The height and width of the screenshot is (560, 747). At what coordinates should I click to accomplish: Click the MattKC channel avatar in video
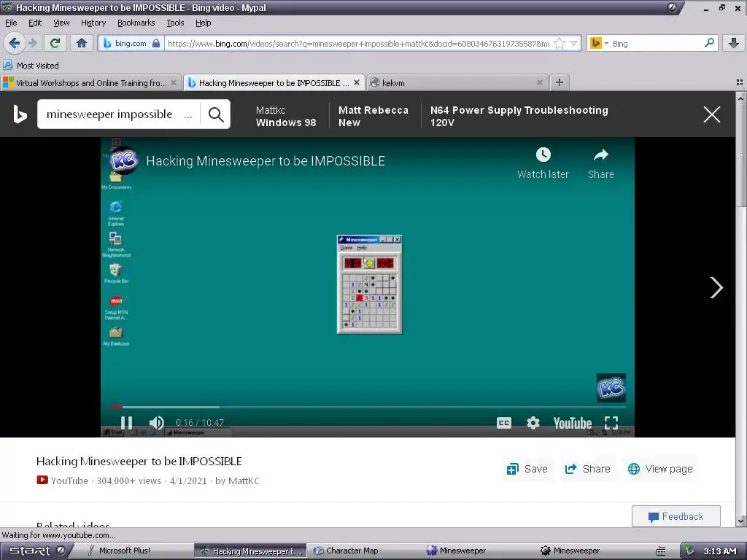(124, 160)
